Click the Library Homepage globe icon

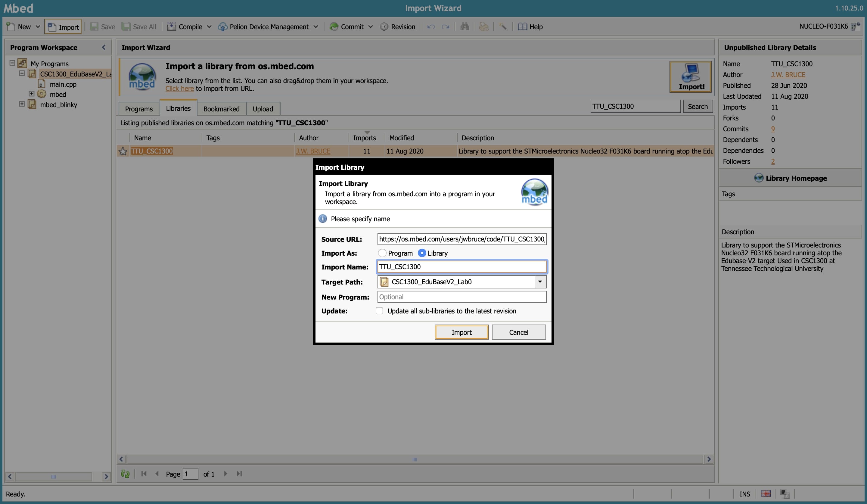[758, 178]
